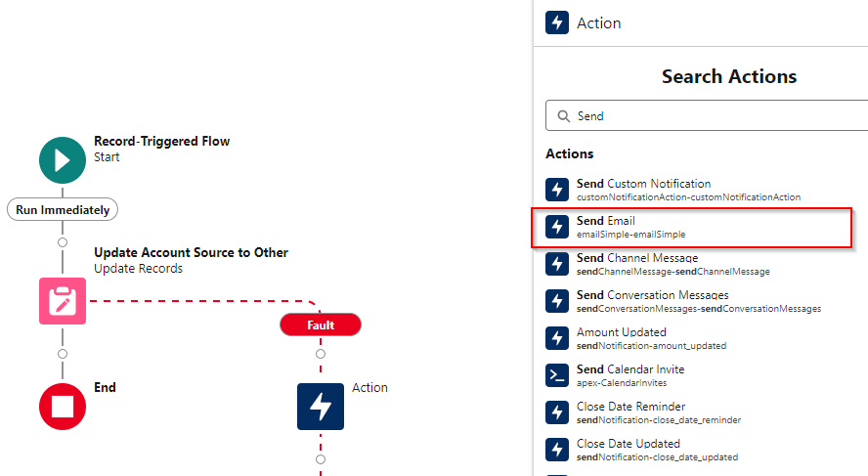Click the red End stop icon
This screenshot has width=868, height=476.
tap(63, 407)
